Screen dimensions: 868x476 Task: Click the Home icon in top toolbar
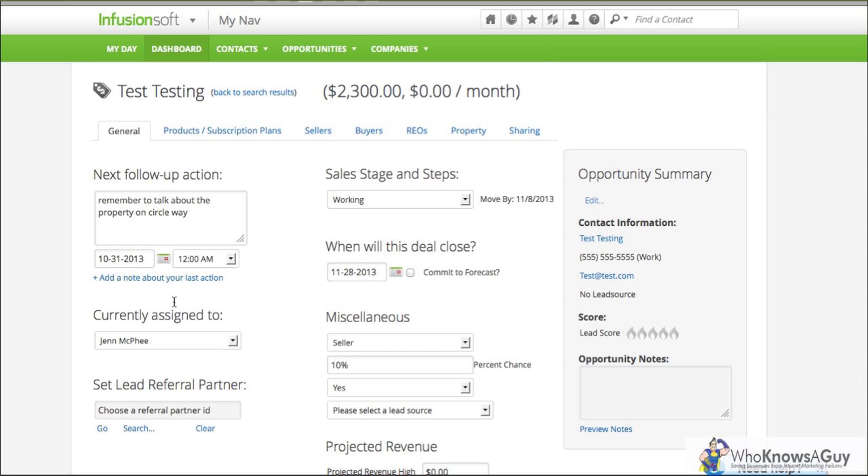490,20
